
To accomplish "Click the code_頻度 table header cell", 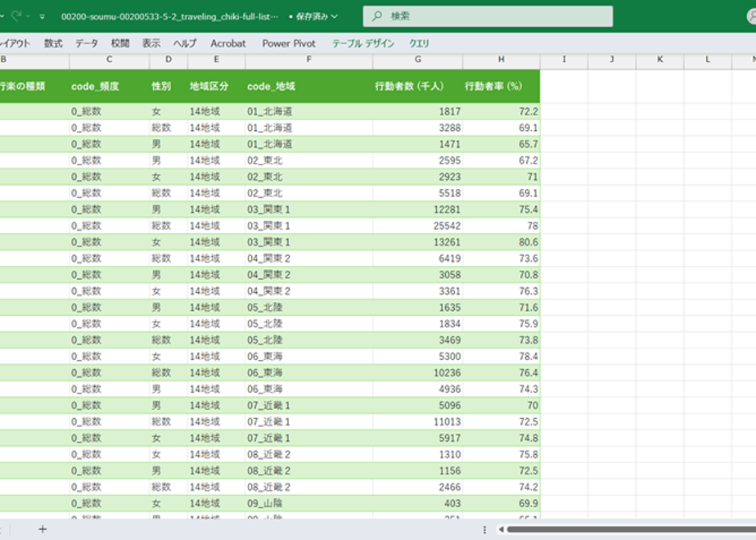I will click(110, 86).
